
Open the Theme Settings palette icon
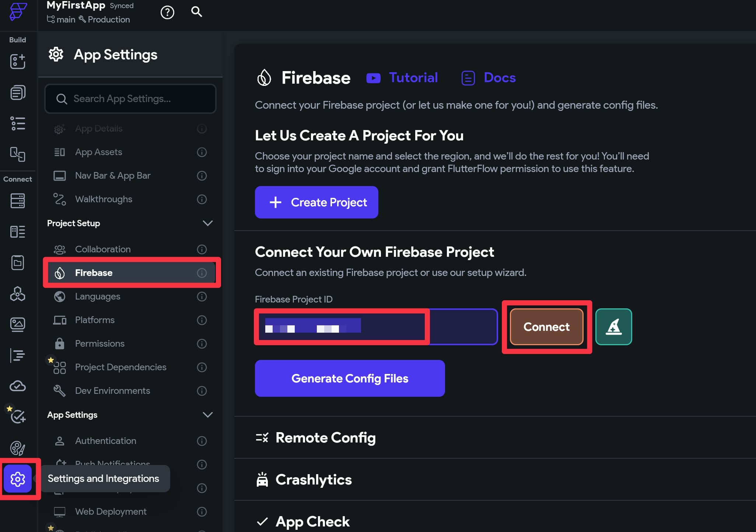tap(18, 448)
